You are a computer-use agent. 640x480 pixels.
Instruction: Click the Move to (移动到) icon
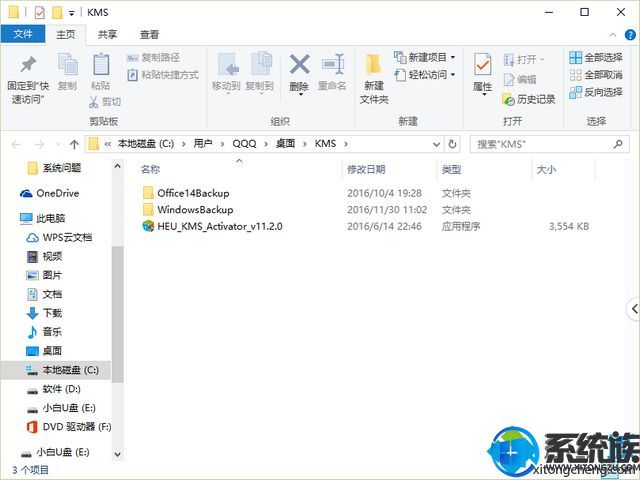pos(227,64)
